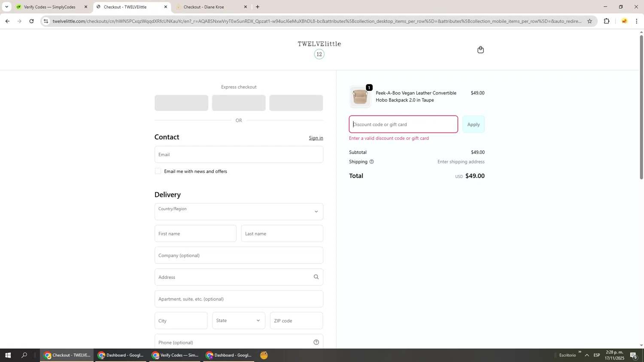Focus the City input field
The image size is (644, 362).
pyautogui.click(x=181, y=320)
